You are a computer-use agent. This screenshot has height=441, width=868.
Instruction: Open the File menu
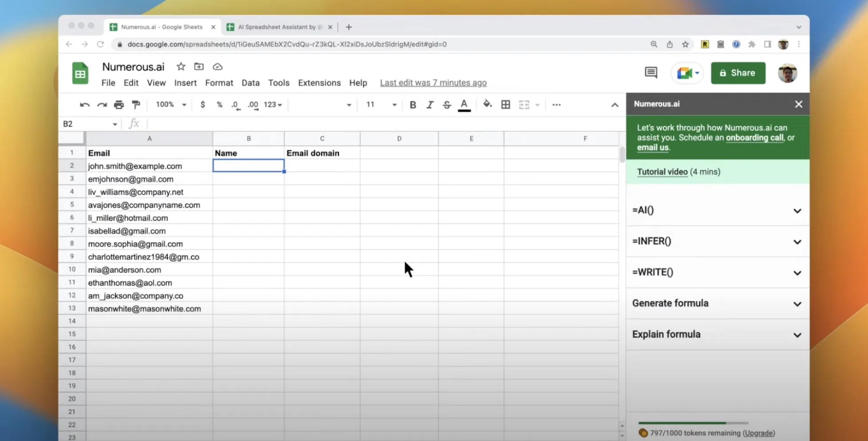pos(108,83)
